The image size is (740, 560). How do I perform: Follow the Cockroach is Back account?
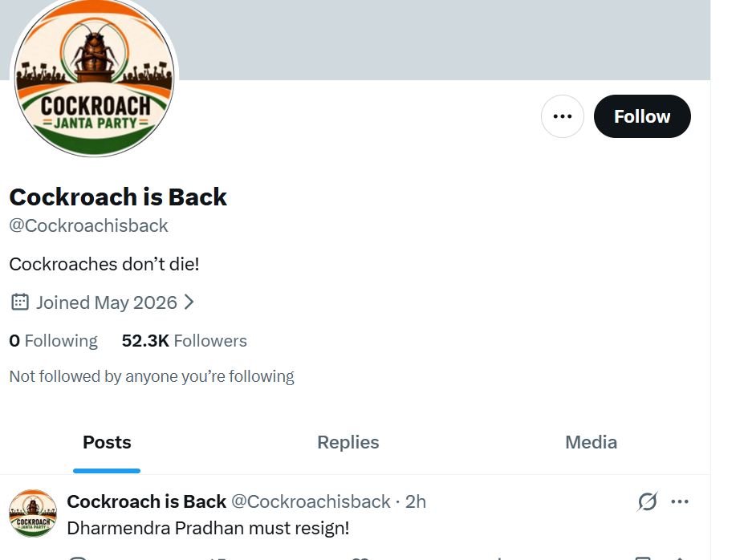[642, 116]
